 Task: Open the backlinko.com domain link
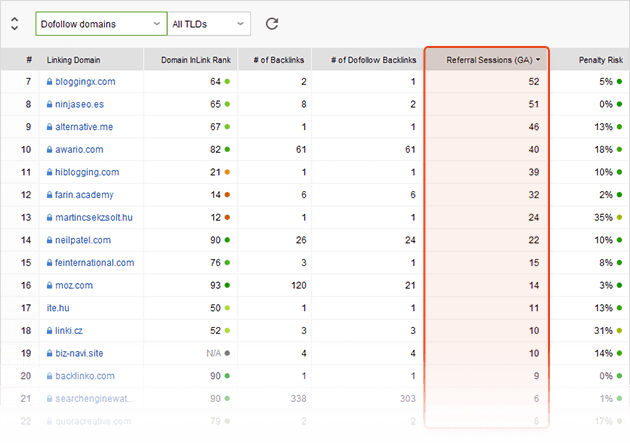[87, 376]
